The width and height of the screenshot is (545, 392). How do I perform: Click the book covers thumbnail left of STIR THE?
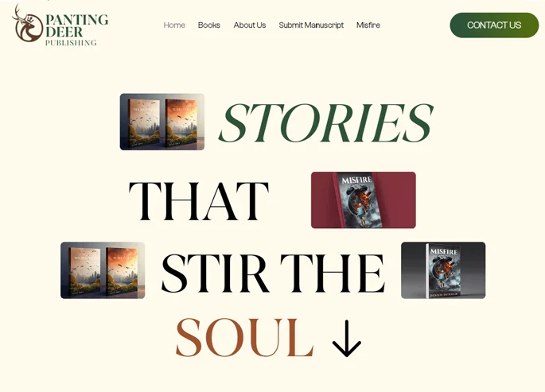[103, 270]
